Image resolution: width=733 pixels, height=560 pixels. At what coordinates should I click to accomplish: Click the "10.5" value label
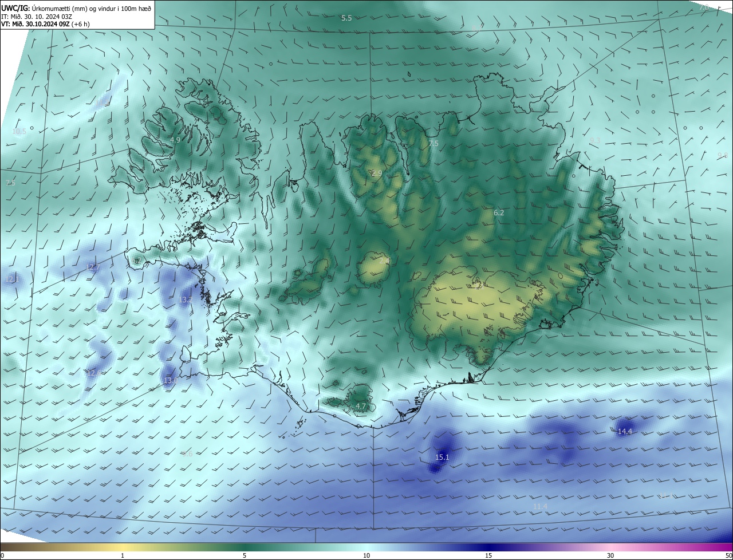(x=19, y=132)
